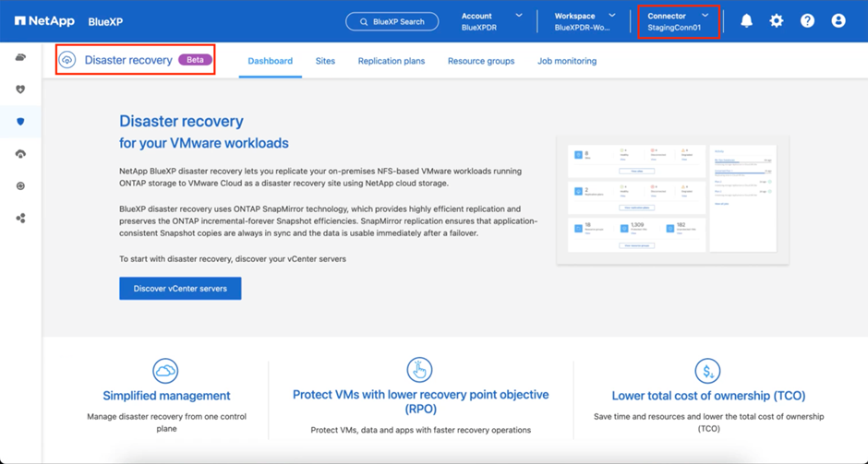
Task: Switch to the Sites tab
Action: 325,61
